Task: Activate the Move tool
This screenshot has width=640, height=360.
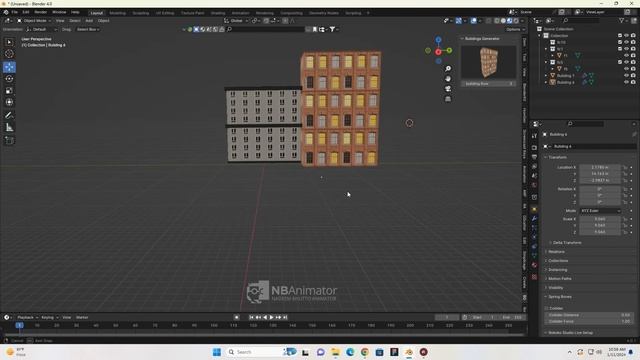Action: coord(9,67)
